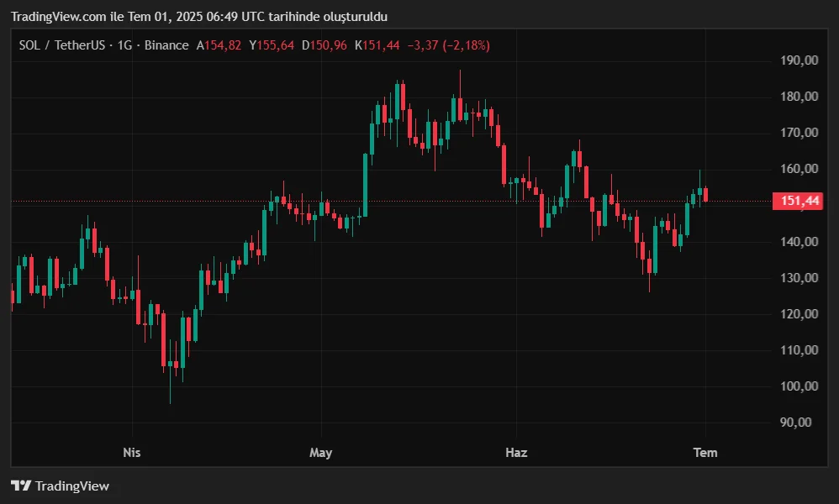This screenshot has width=839, height=504.
Task: Click the 170,00 price axis label
Action: point(799,133)
